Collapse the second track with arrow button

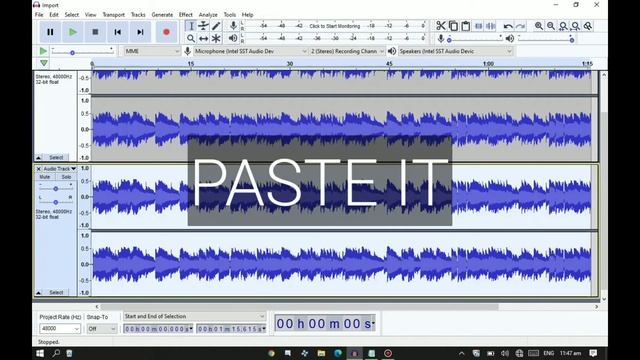pos(39,292)
